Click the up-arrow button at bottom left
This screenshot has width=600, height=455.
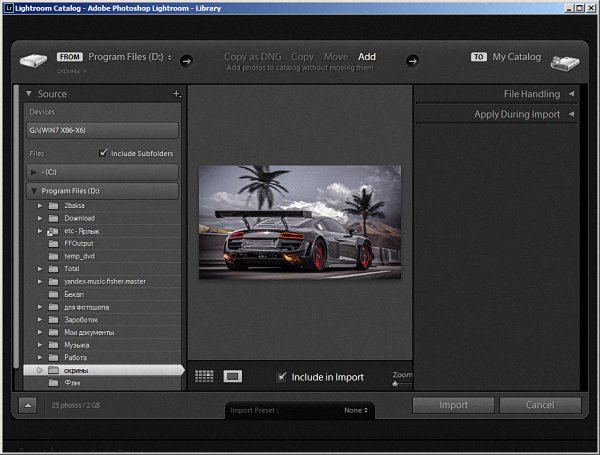coord(29,405)
